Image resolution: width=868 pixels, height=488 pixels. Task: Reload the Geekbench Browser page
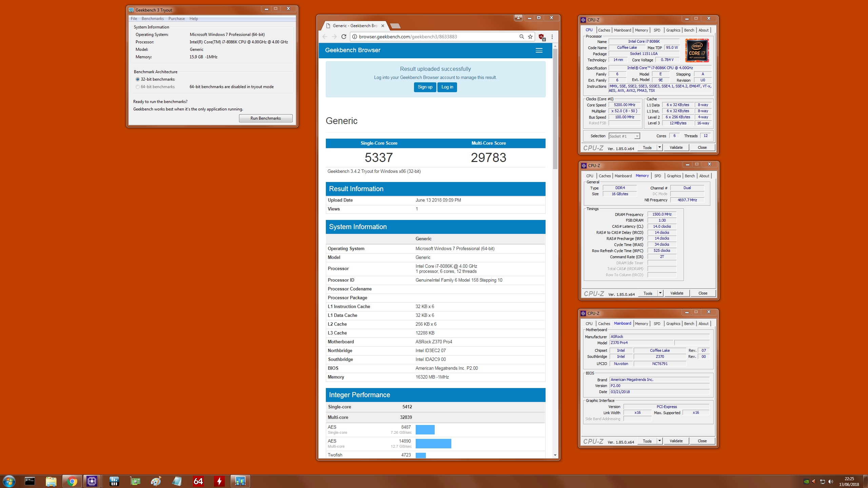tap(344, 37)
